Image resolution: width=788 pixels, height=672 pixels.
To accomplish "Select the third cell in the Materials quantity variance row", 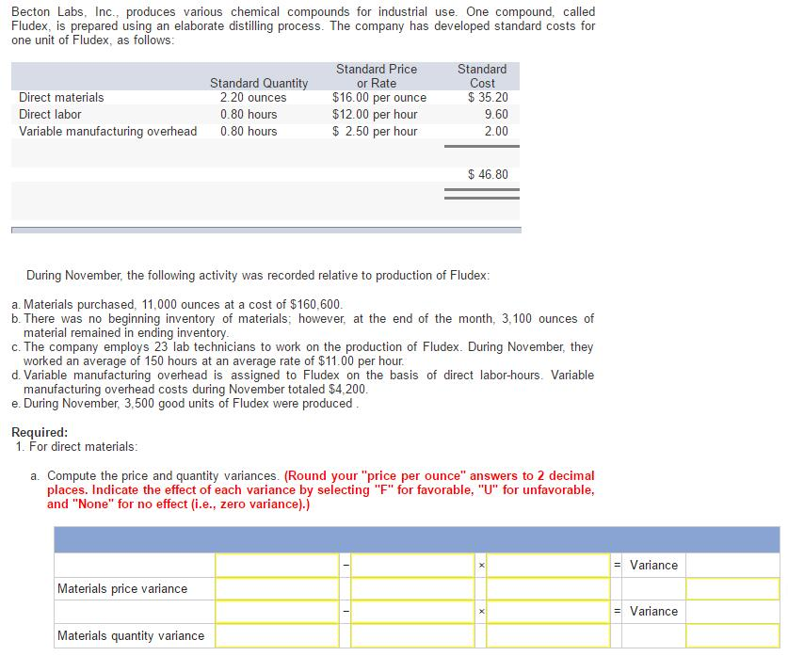I will coord(548,636).
